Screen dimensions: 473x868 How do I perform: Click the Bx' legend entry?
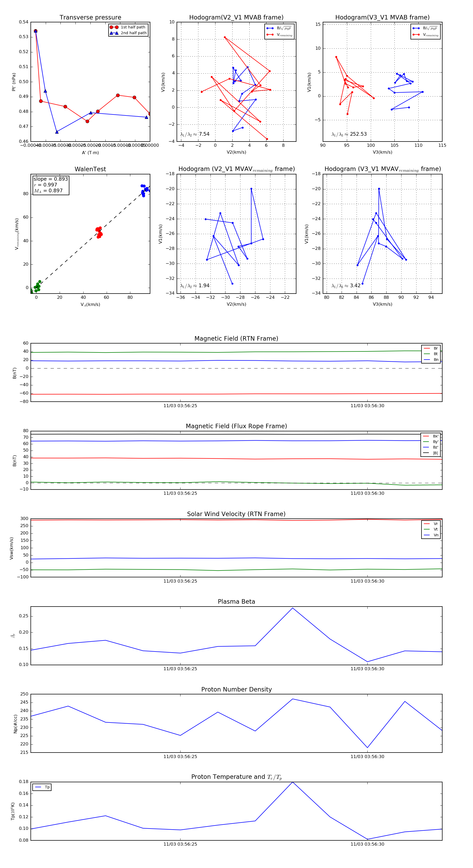pos(431,436)
